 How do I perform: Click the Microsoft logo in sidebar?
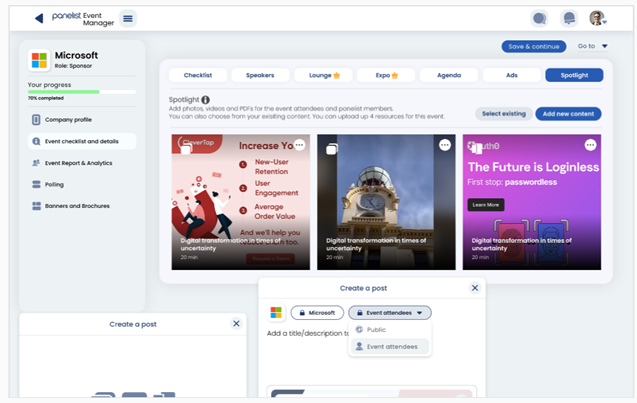click(x=39, y=60)
